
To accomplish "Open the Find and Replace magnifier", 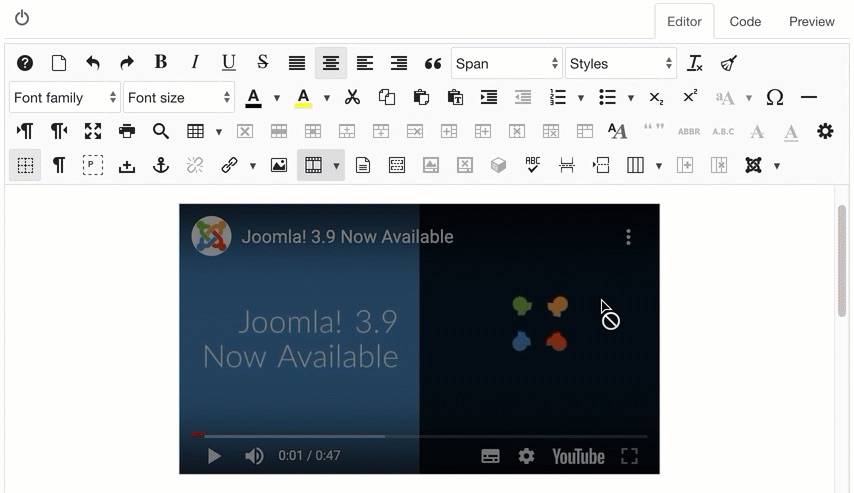I will (161, 131).
